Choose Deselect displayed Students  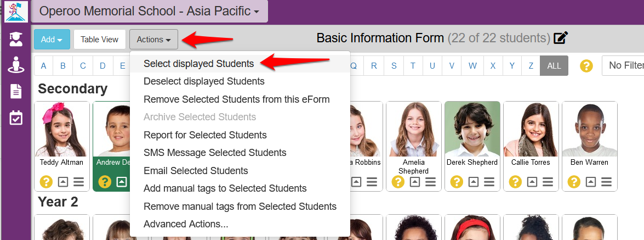point(240,81)
